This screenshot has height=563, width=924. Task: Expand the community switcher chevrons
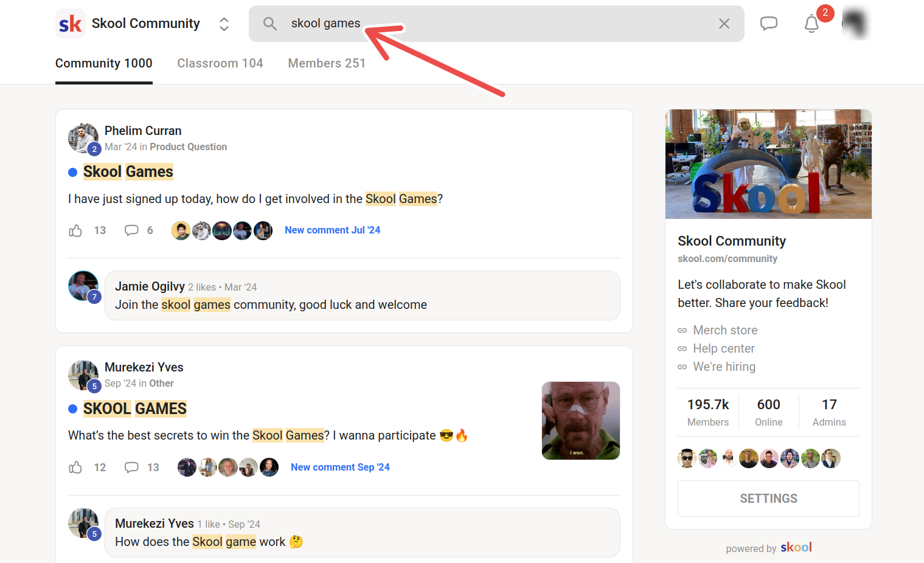(x=224, y=24)
